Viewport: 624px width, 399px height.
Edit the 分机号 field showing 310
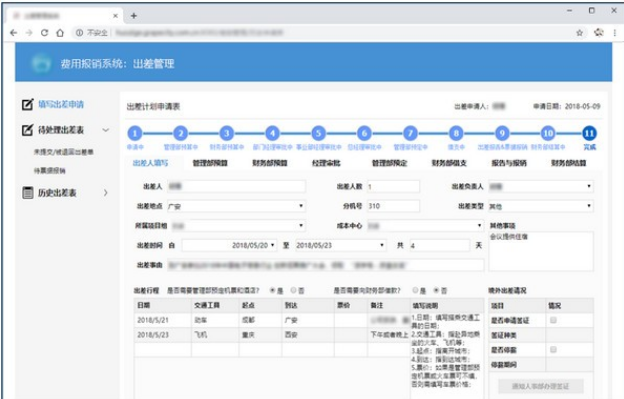pos(393,206)
